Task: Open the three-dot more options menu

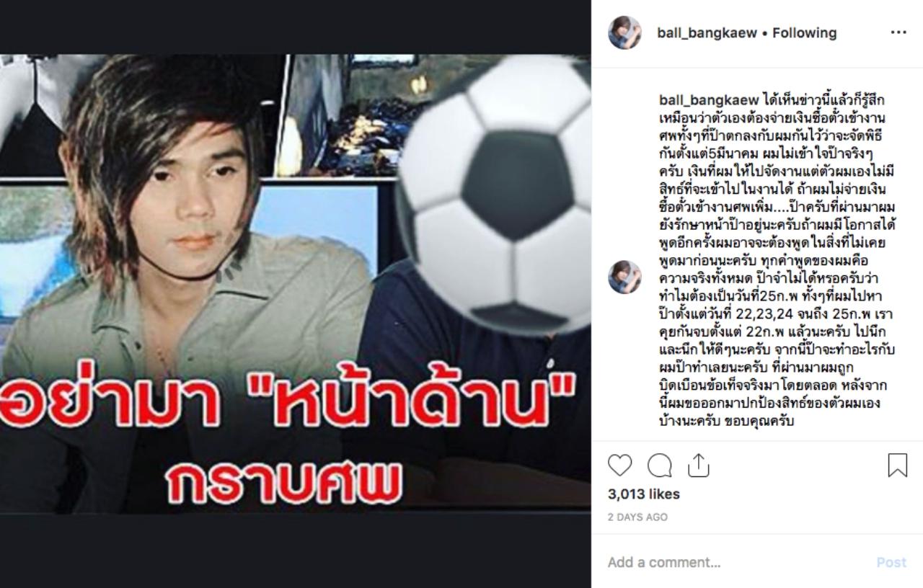Action: (x=898, y=32)
